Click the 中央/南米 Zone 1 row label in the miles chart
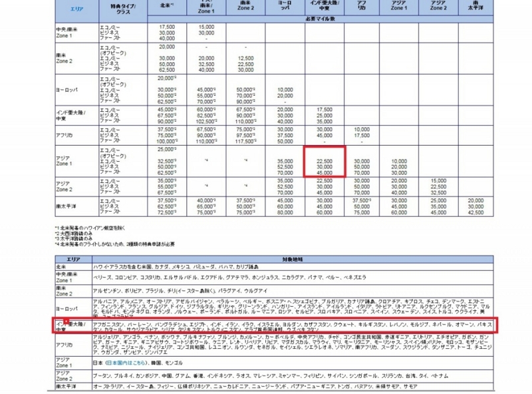The width and height of the screenshot is (532, 394). click(x=67, y=32)
